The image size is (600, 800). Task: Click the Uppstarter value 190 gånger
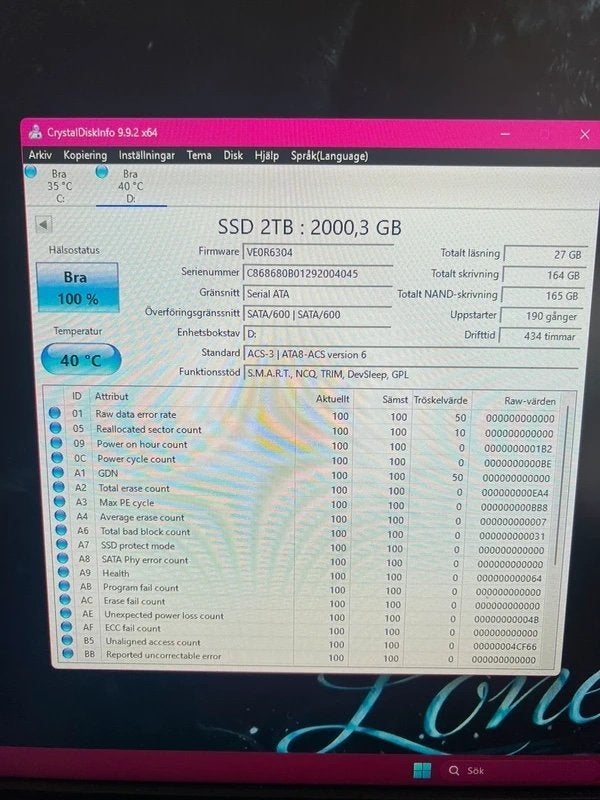click(x=541, y=316)
